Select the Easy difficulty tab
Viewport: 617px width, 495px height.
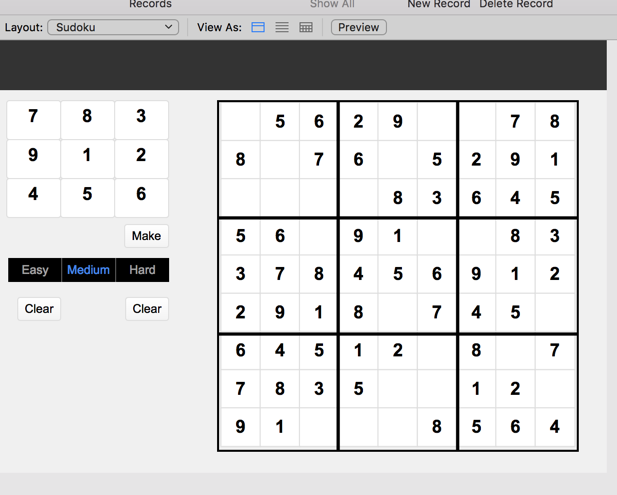(x=35, y=270)
